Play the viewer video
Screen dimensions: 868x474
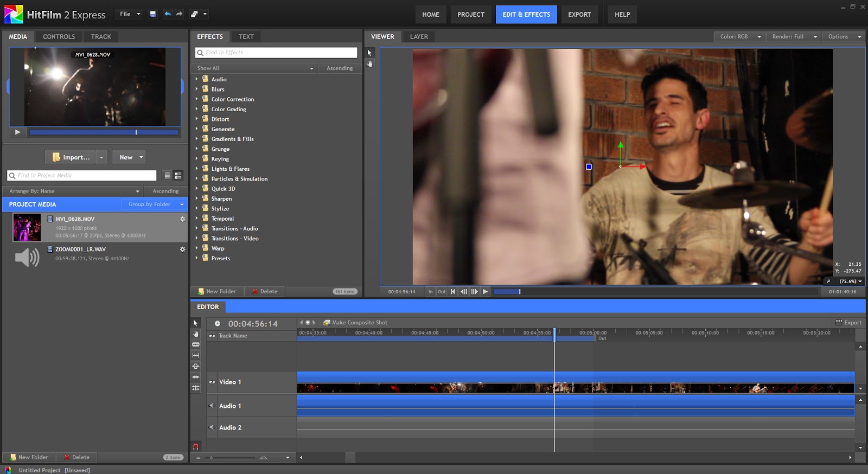point(486,292)
